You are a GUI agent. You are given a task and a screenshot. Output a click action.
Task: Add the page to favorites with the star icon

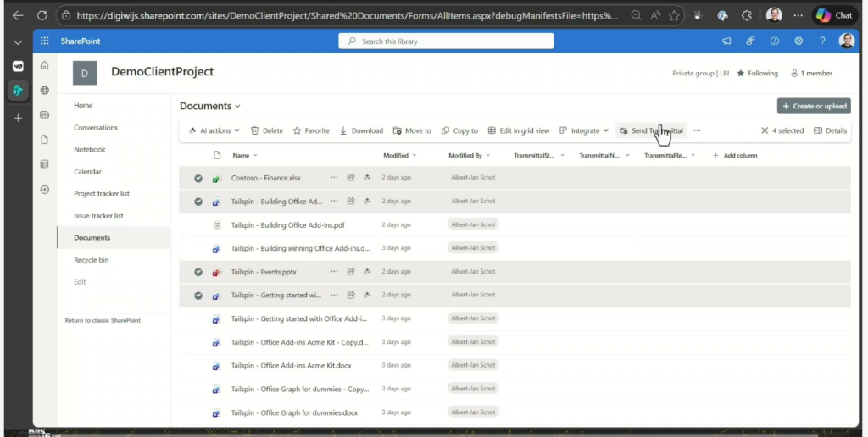pos(674,15)
